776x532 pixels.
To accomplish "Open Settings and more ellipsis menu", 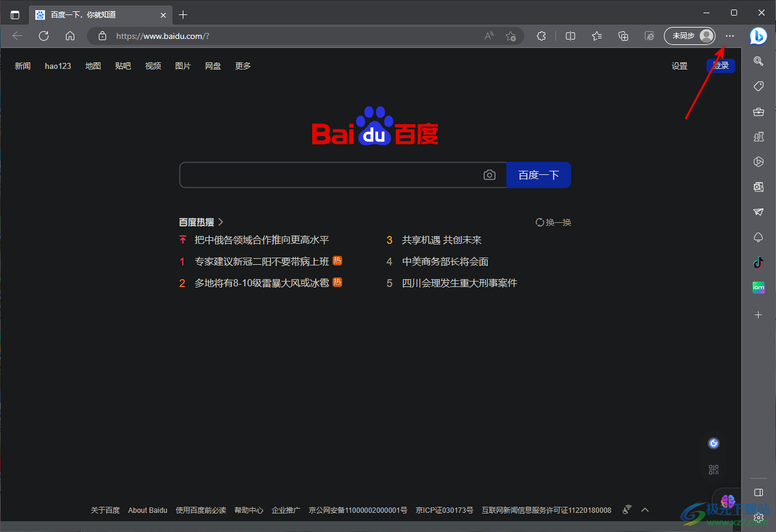I will (x=729, y=36).
